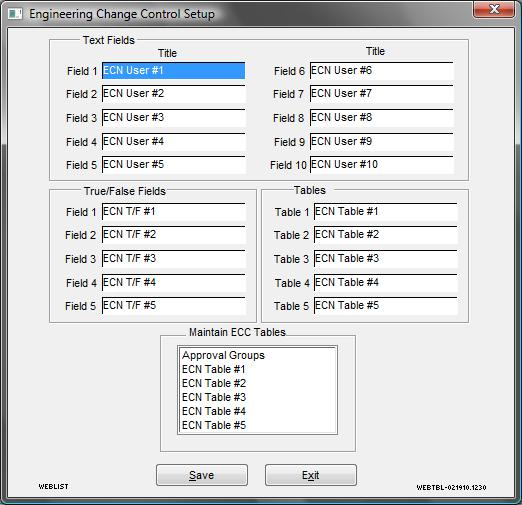The height and width of the screenshot is (505, 522).
Task: Choose 'ECN Table #4' in the ECC Tables listbox
Action: (257, 411)
